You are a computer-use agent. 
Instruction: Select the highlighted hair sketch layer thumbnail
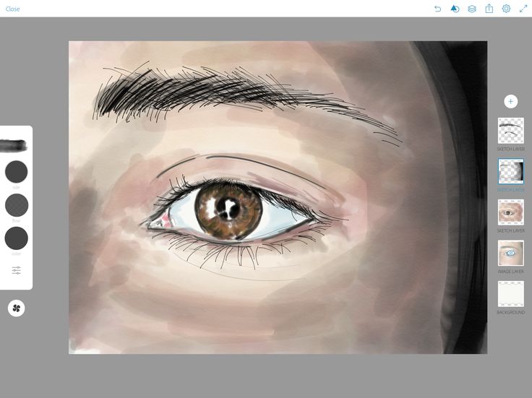click(x=510, y=171)
